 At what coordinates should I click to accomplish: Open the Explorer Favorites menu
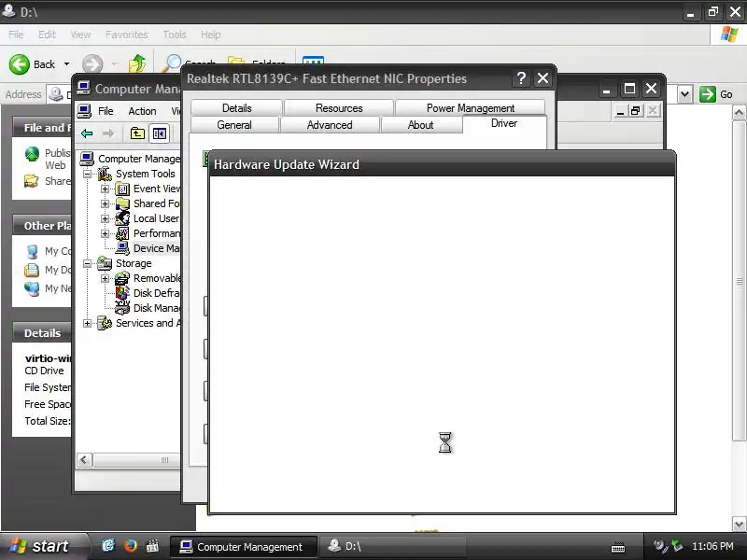(x=127, y=35)
